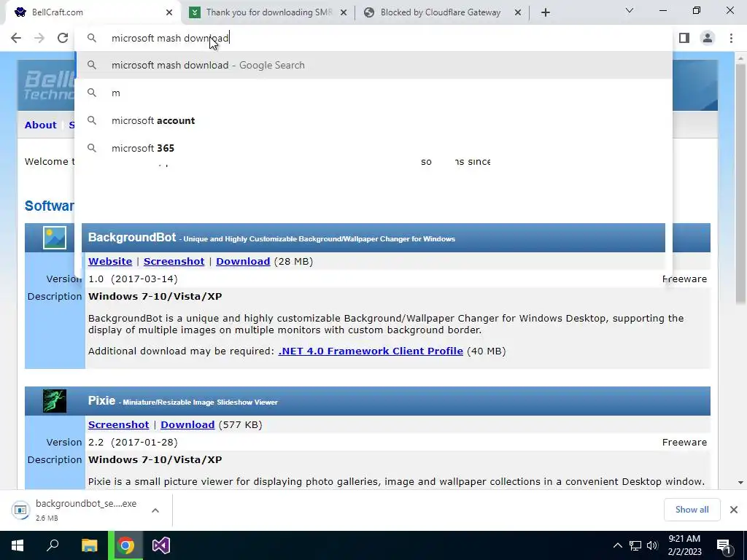Click the forward navigation arrow
Image resolution: width=747 pixels, height=560 pixels.
[39, 38]
